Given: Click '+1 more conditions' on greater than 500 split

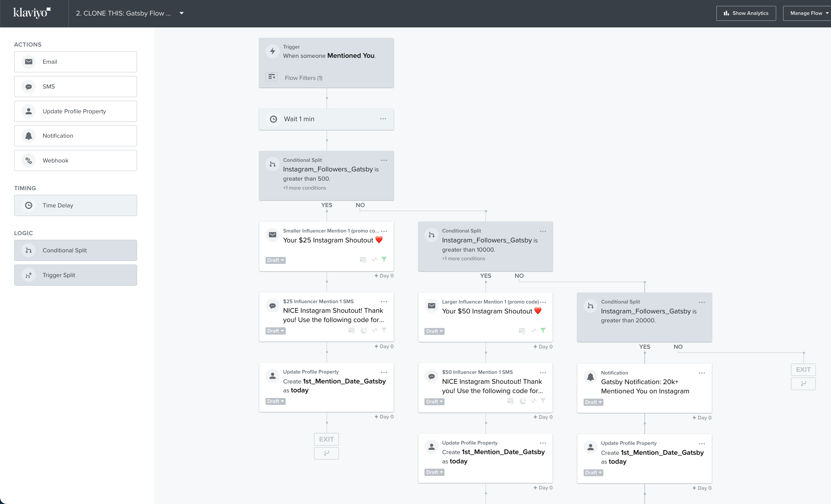Looking at the screenshot, I should tap(305, 188).
